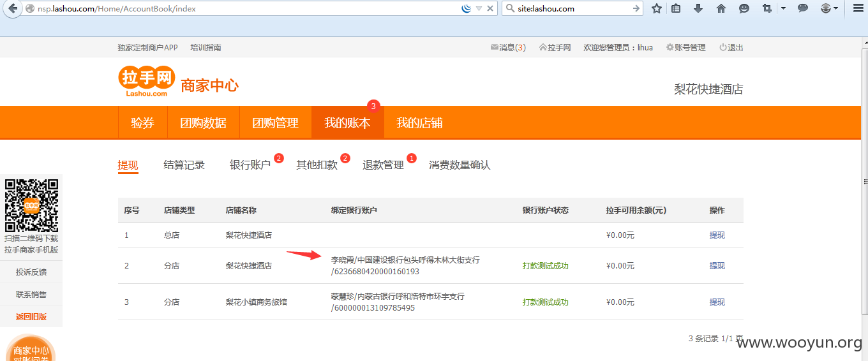The width and height of the screenshot is (868, 361).
Task: Click the ¥0.00元 balance in the 总店 row
Action: (620, 235)
